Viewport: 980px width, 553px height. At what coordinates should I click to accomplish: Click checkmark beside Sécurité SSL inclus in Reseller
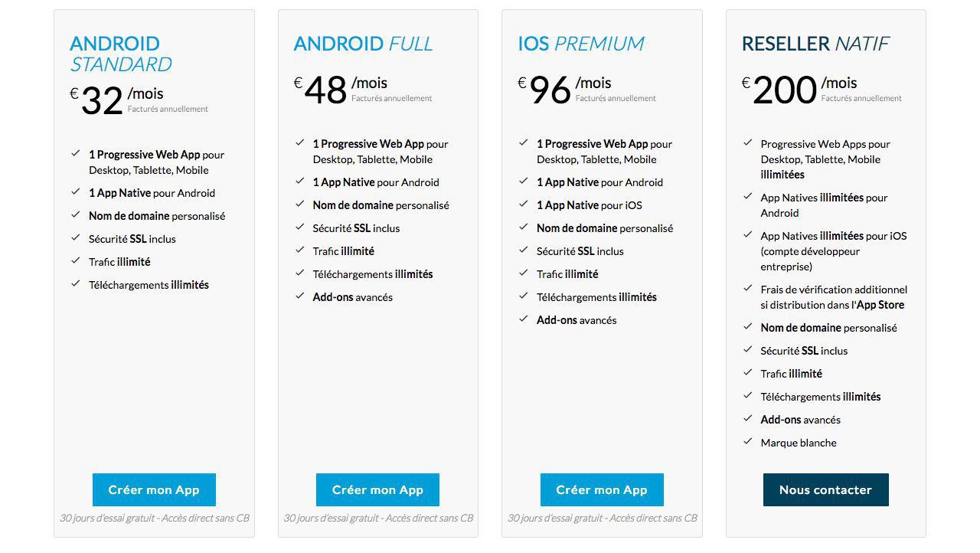click(x=748, y=350)
